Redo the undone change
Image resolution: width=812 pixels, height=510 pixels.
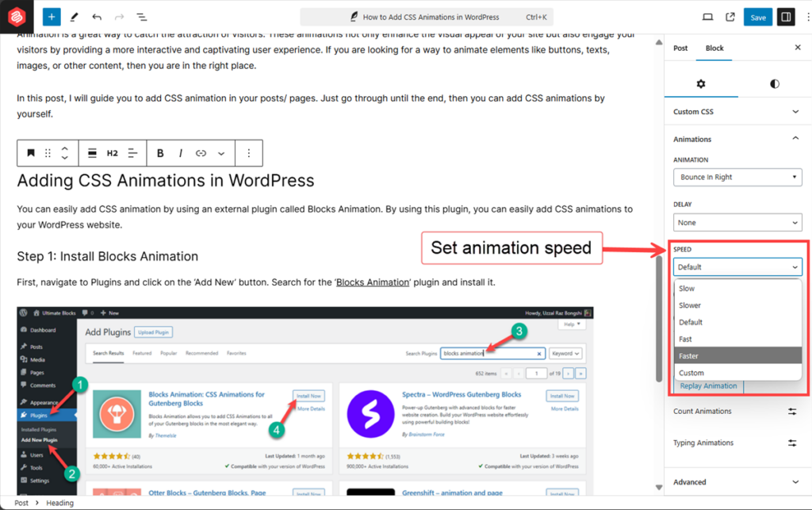(x=119, y=17)
